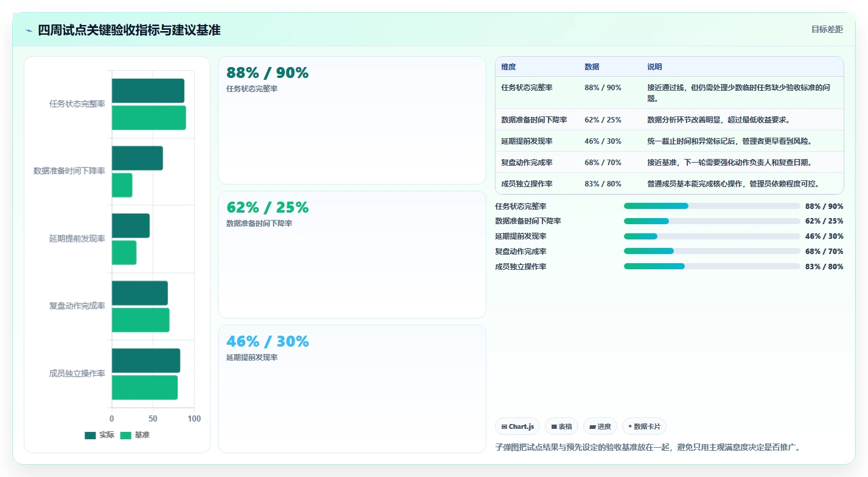The height and width of the screenshot is (477, 868).
Task: Click the 46% / 30% value beside the progress bar
Action: pos(824,236)
